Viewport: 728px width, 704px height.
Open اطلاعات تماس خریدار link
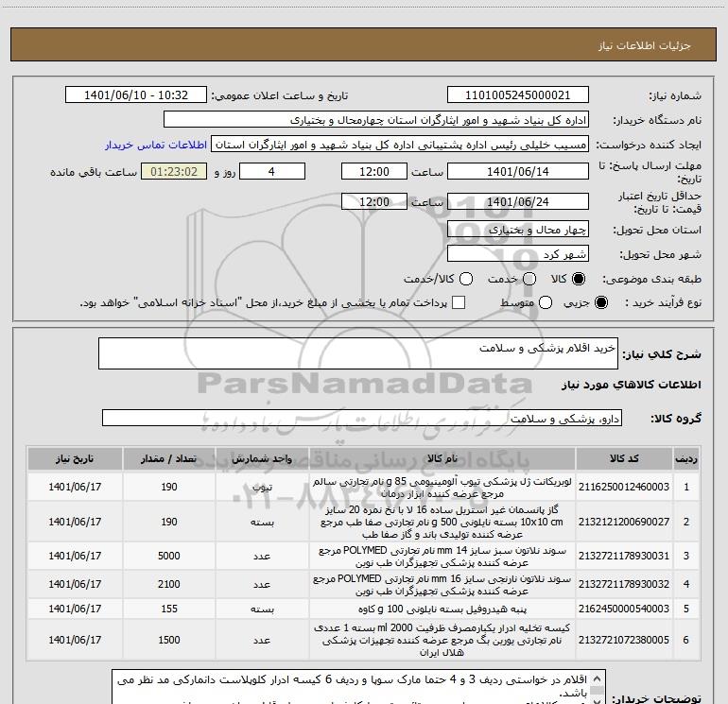point(156,145)
